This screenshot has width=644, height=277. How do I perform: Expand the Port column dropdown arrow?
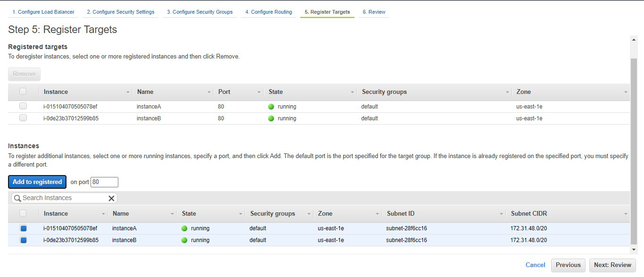(x=259, y=92)
